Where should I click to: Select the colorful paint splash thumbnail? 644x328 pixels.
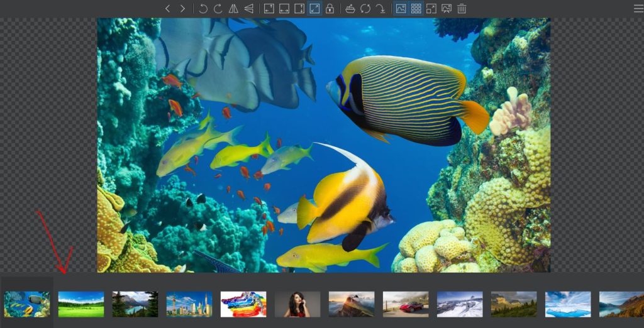[243, 304]
